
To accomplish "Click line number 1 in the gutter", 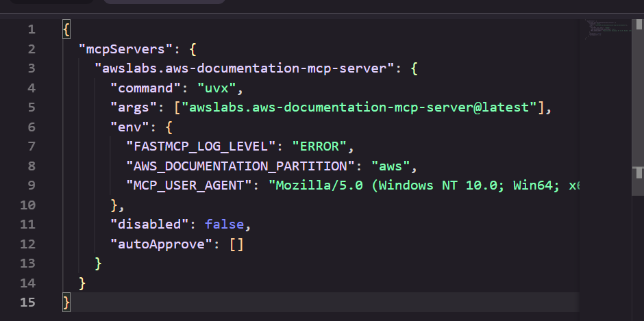I will [x=30, y=29].
